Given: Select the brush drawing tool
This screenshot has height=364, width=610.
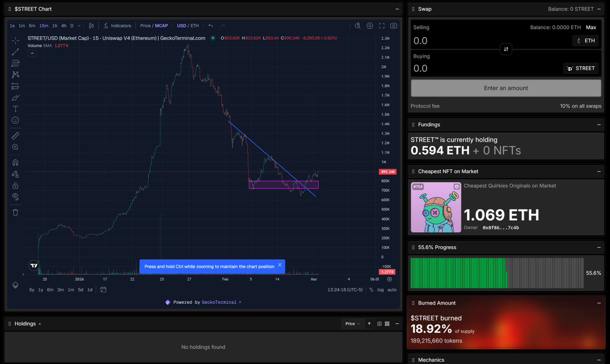Looking at the screenshot, I should tap(15, 97).
